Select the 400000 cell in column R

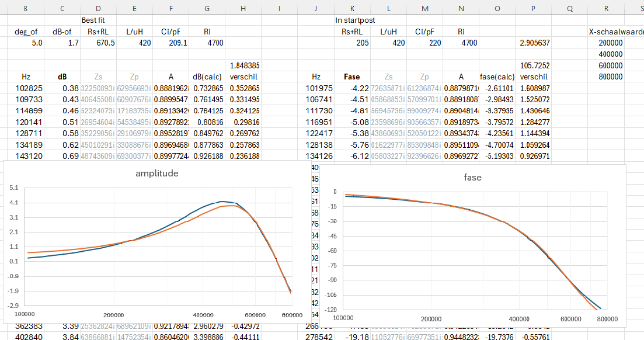pos(606,54)
